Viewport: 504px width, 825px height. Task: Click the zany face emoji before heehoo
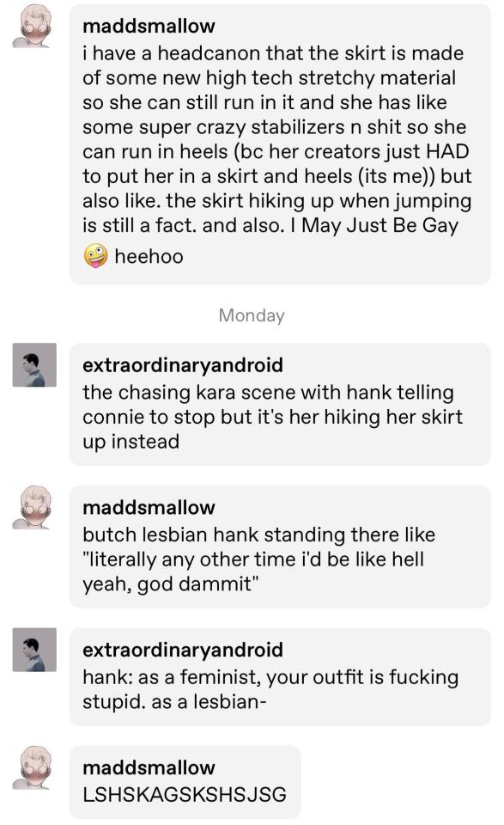click(95, 256)
